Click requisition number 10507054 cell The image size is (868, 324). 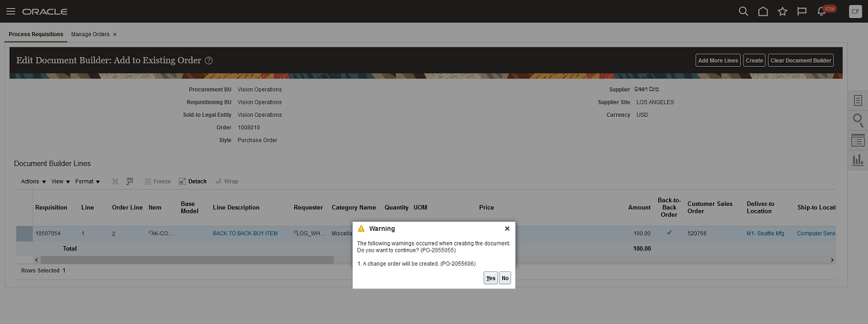click(x=48, y=234)
